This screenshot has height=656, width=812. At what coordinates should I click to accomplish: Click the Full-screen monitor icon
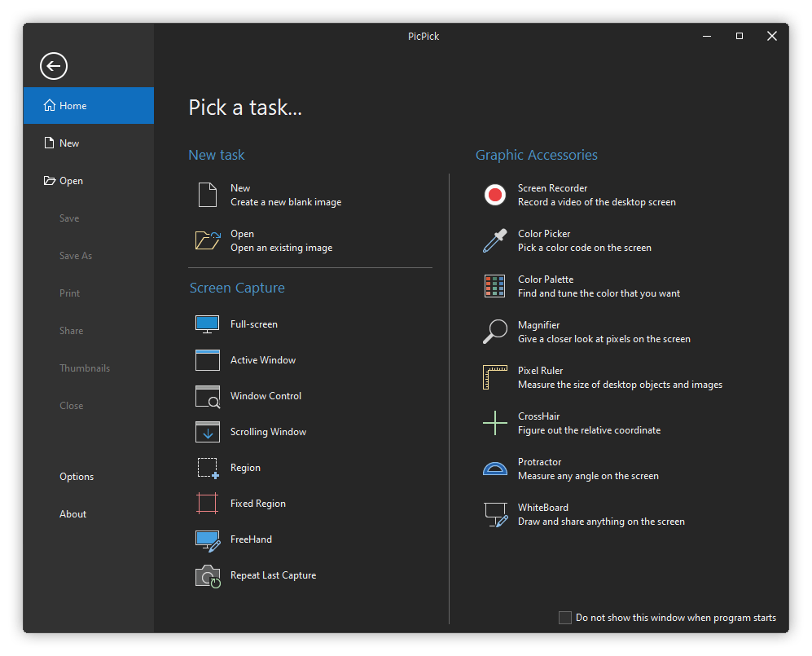point(207,324)
